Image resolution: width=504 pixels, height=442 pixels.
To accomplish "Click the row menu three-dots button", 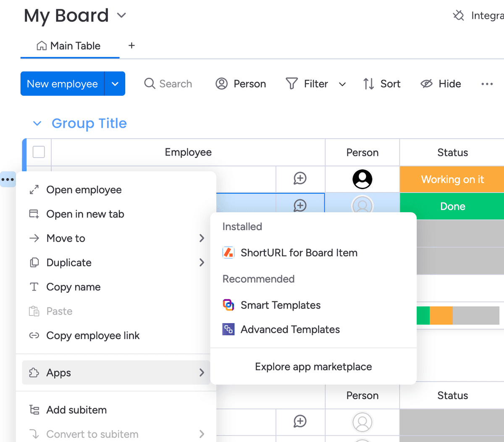I will click(x=8, y=179).
